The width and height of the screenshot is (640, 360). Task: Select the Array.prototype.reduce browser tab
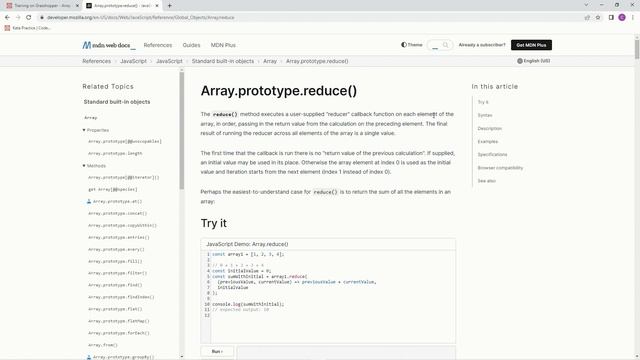[x=122, y=6]
